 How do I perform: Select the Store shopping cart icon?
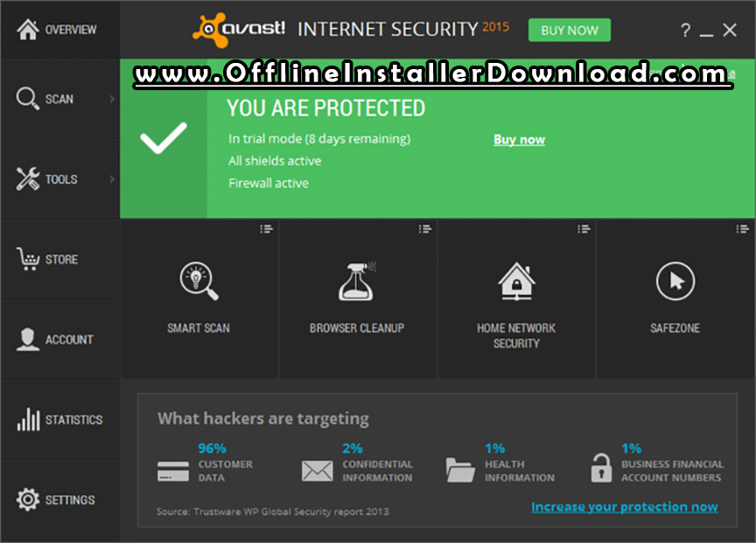pyautogui.click(x=28, y=259)
